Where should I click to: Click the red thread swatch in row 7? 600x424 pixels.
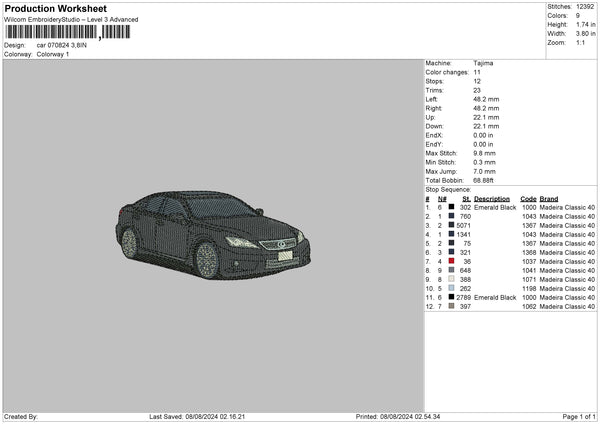[x=452, y=261]
